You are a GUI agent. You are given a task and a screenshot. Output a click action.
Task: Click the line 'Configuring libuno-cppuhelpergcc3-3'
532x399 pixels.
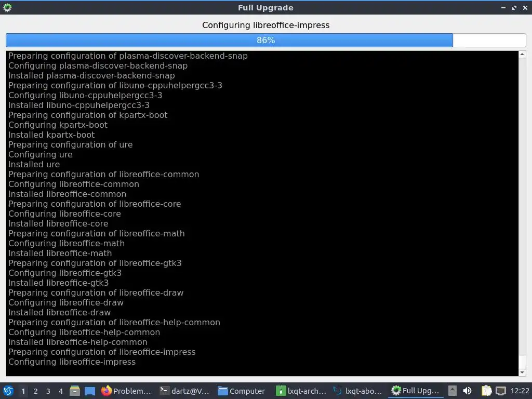pos(85,95)
